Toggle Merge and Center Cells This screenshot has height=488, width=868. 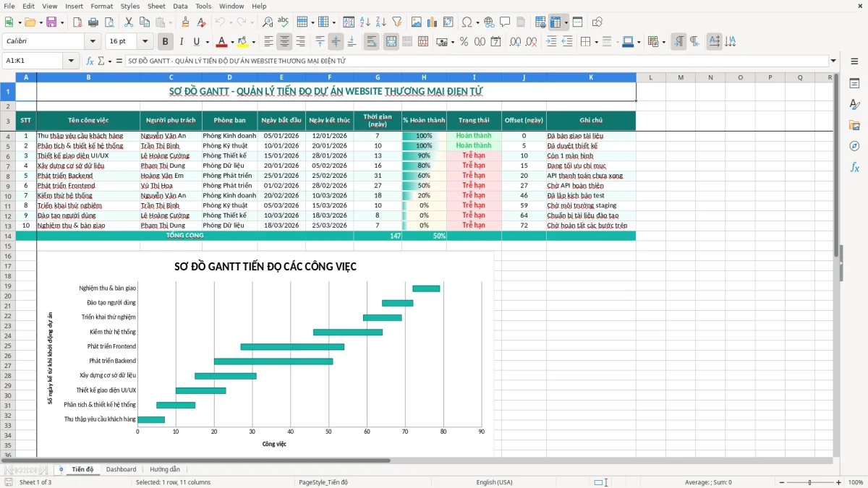[391, 42]
